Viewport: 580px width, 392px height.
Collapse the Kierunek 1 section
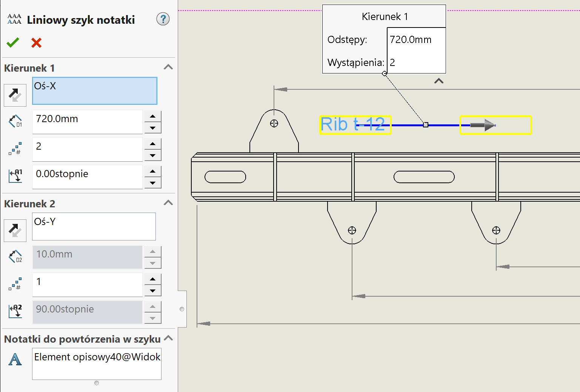point(168,67)
